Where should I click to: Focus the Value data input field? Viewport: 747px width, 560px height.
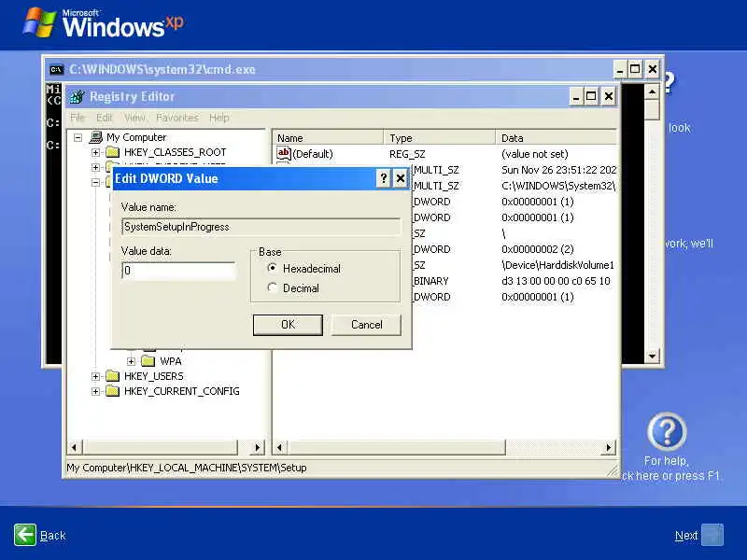click(x=178, y=271)
